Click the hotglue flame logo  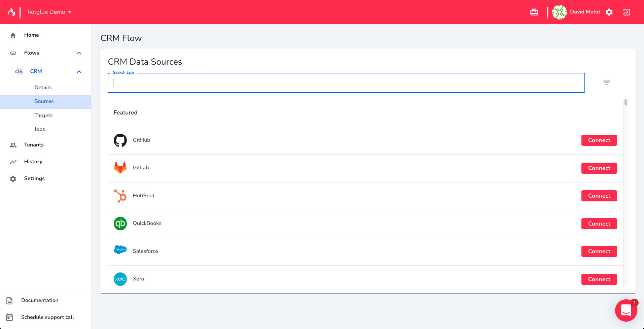[x=11, y=12]
